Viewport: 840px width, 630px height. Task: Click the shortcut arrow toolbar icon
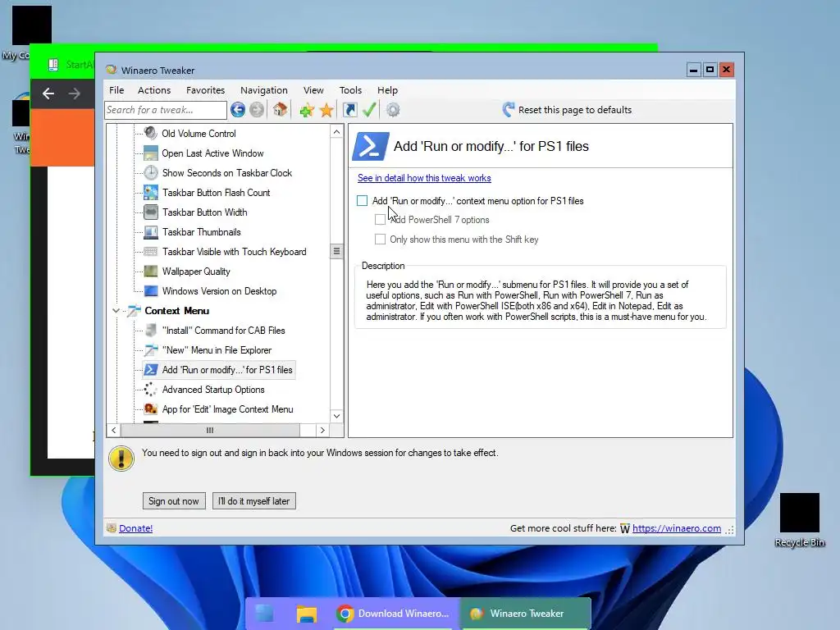(x=349, y=110)
